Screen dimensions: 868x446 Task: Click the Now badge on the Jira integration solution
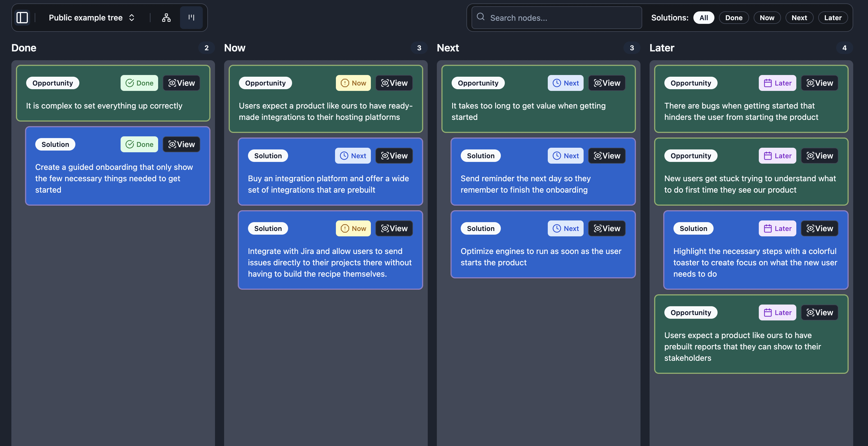pyautogui.click(x=353, y=228)
